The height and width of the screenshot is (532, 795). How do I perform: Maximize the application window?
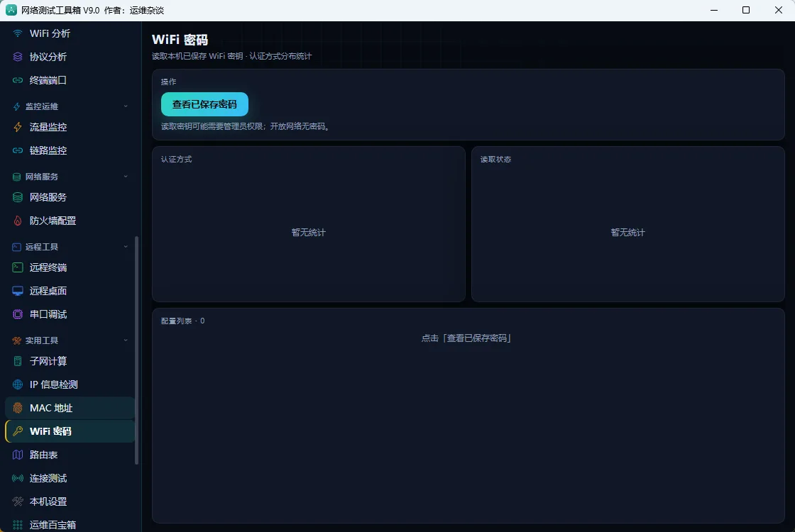coord(746,10)
